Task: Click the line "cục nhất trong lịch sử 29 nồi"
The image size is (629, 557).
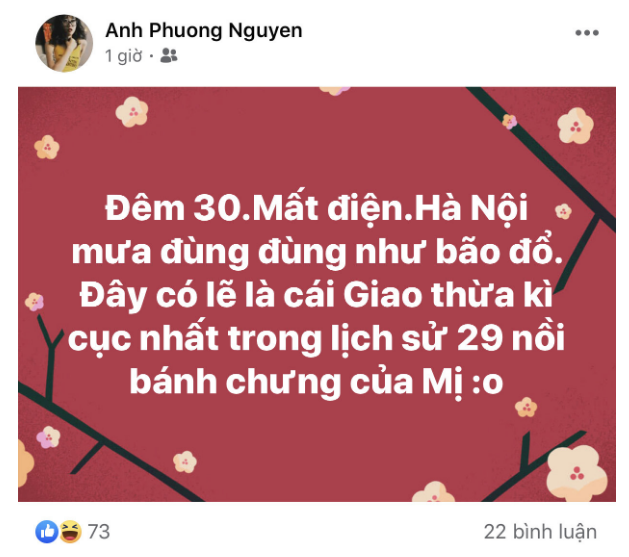Action: (x=316, y=338)
